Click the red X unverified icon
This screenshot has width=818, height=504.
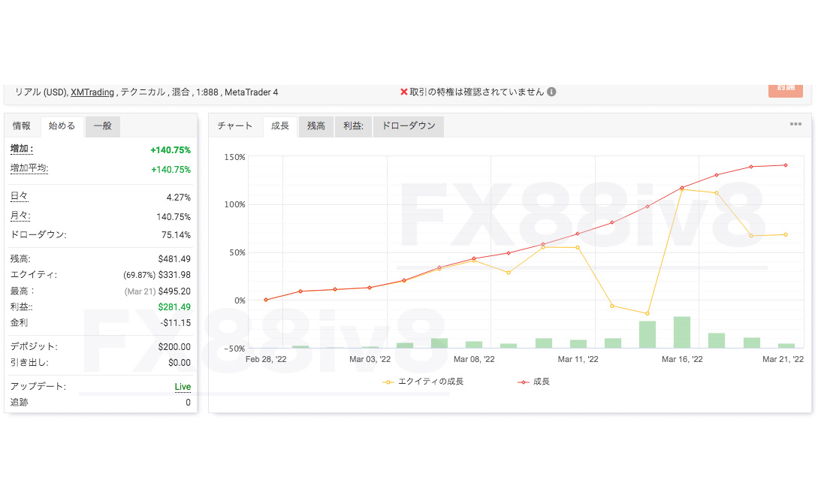click(404, 92)
